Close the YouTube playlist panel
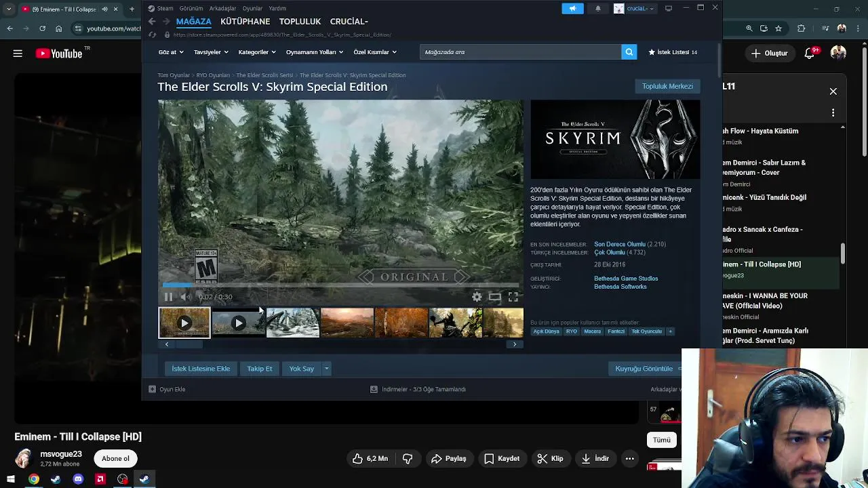Viewport: 868px width, 488px height. coord(833,91)
